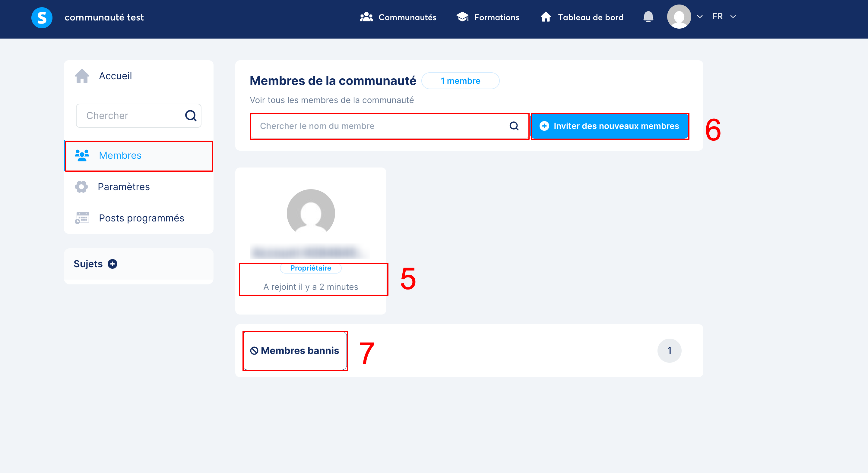Open the notifications bell
Viewport: 868px width, 473px height.
(x=648, y=17)
